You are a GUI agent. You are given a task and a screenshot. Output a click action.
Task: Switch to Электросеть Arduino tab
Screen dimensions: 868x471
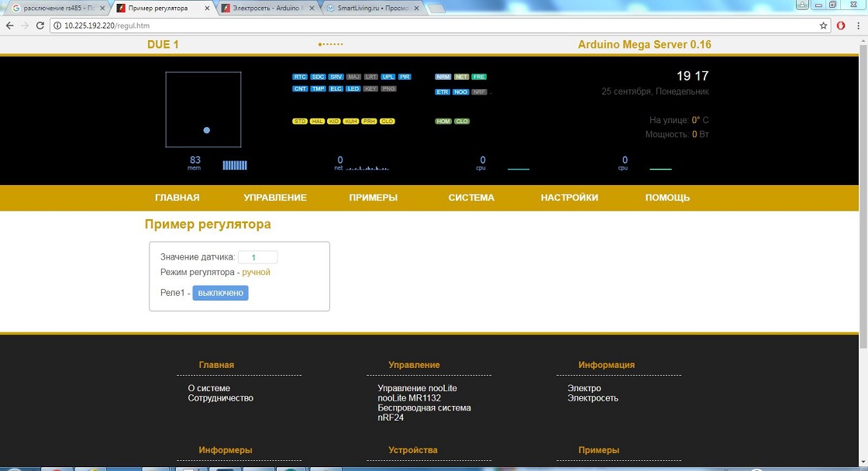click(x=265, y=8)
